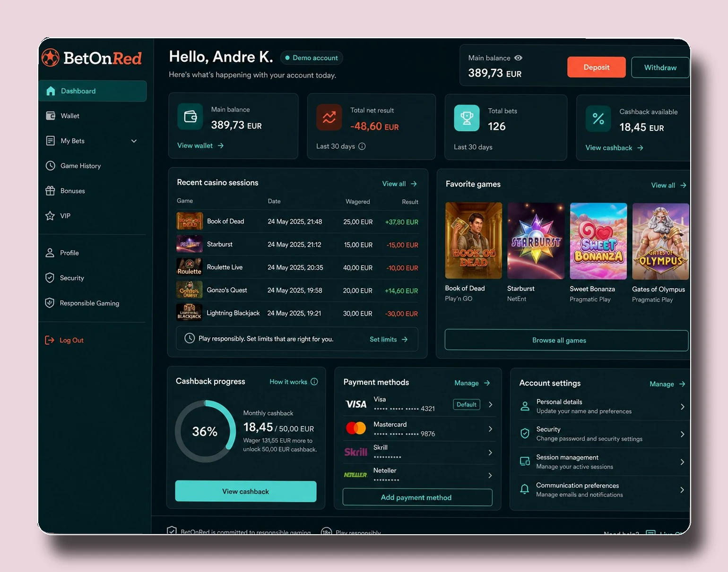The height and width of the screenshot is (572, 728).
Task: Click the Security shield icon in Account settings
Action: click(525, 434)
